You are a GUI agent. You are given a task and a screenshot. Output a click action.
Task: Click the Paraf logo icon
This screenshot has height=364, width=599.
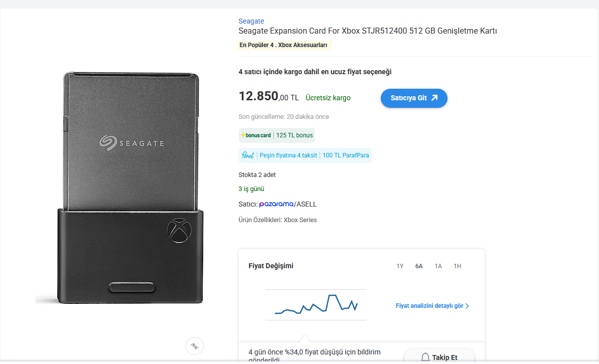tap(247, 155)
